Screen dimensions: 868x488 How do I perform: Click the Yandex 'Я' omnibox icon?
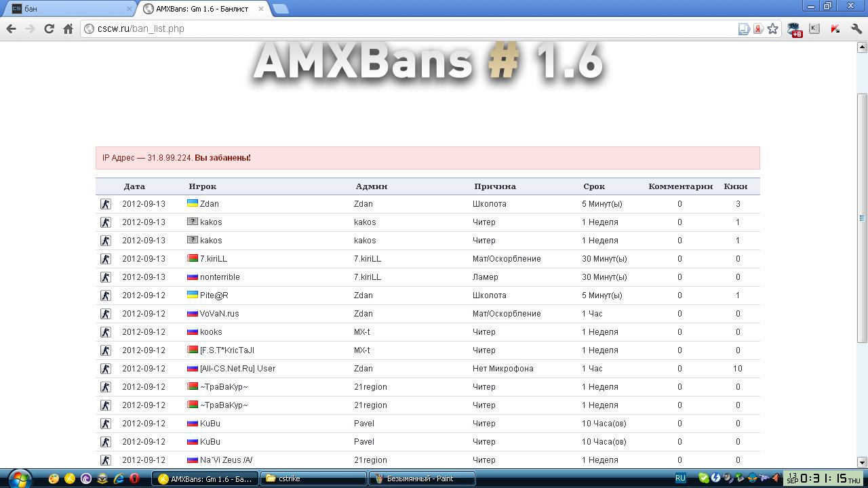(x=758, y=28)
